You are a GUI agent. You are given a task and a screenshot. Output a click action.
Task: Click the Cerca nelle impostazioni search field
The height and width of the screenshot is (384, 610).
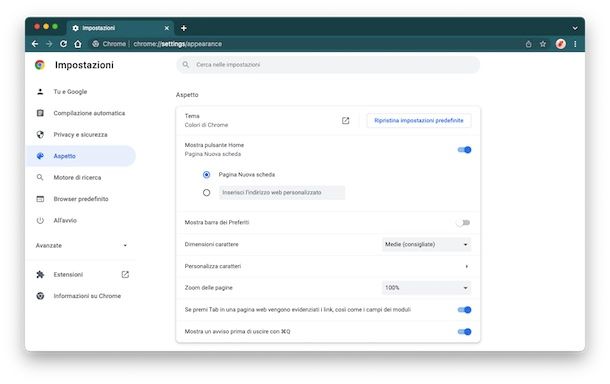pyautogui.click(x=328, y=65)
